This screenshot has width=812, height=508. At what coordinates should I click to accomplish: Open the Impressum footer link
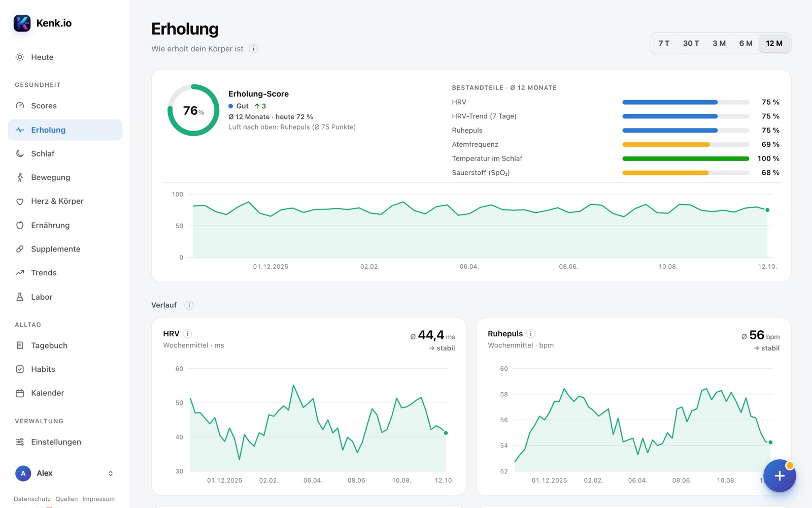click(98, 499)
